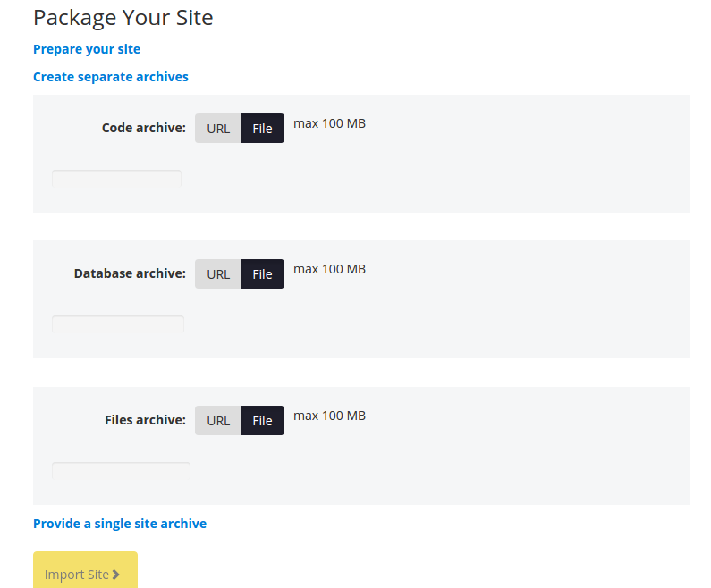Switch Code archive to URL mode
Viewport: 711px width, 588px height.
coord(218,129)
